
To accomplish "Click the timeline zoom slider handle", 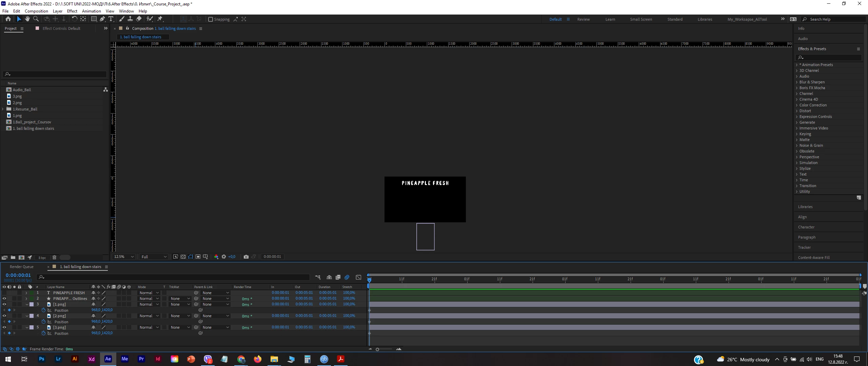I will pos(377,349).
